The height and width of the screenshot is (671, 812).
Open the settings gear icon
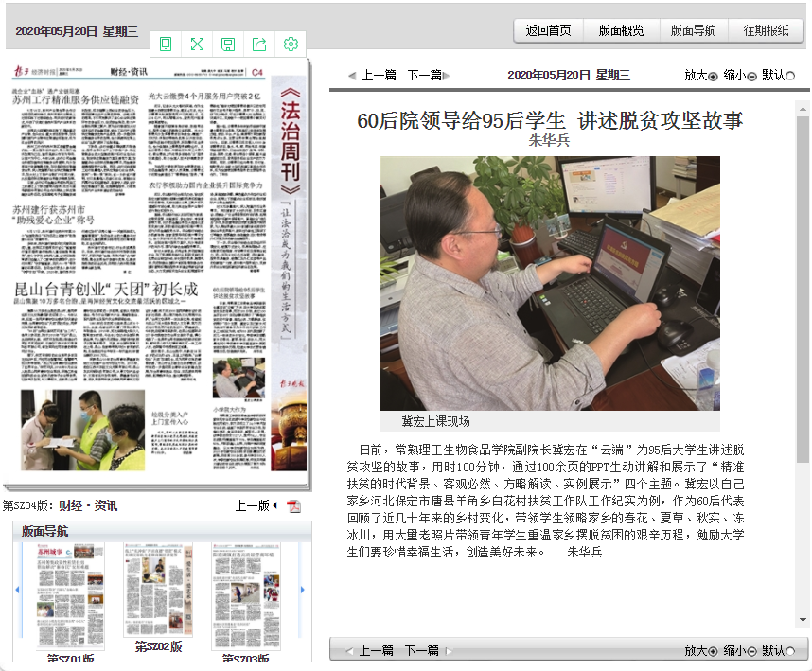pyautogui.click(x=291, y=44)
